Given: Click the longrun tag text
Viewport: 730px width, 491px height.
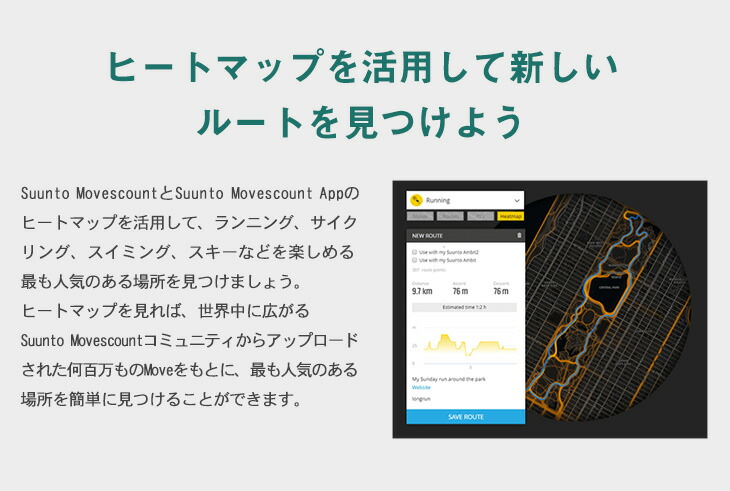Looking at the screenshot, I should [421, 399].
